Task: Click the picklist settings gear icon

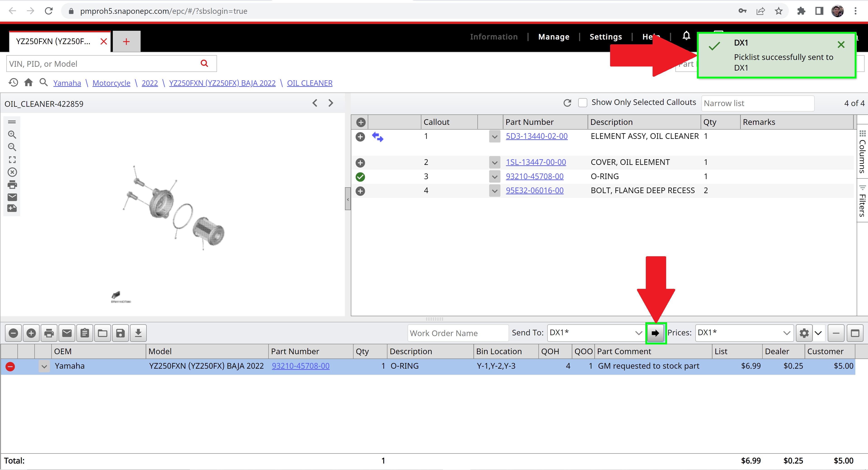Action: click(x=804, y=333)
